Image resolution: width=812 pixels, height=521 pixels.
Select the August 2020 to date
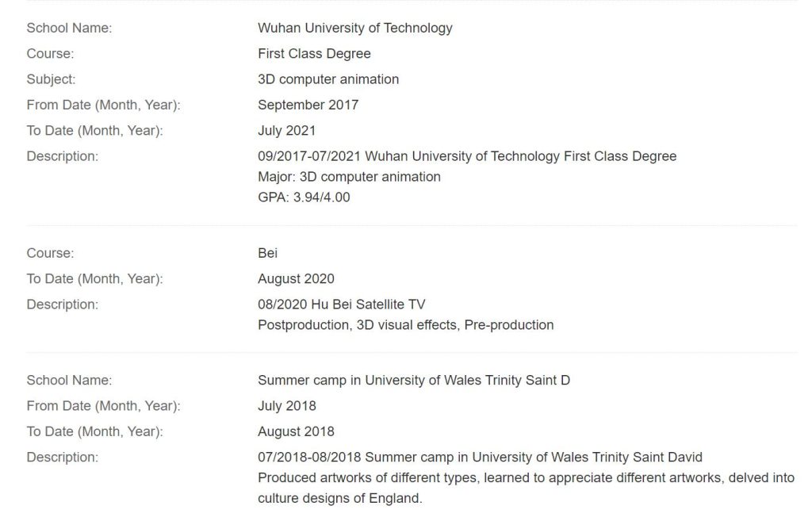(x=296, y=278)
